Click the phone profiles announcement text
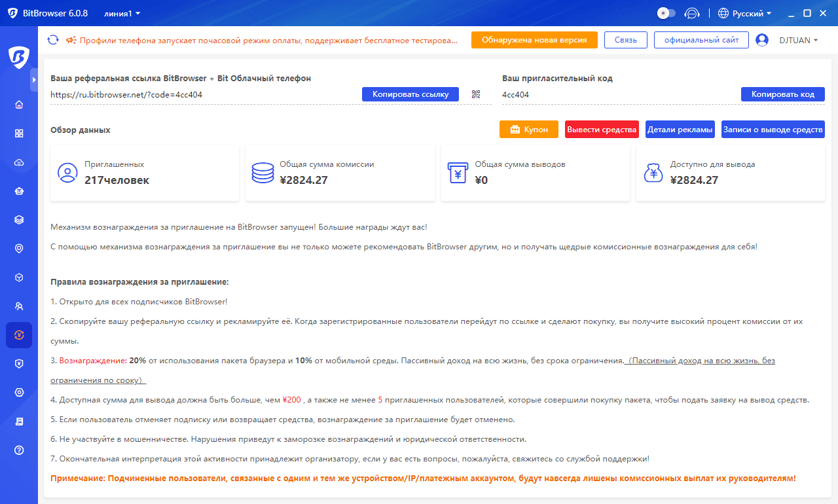838x504 pixels. click(x=269, y=40)
